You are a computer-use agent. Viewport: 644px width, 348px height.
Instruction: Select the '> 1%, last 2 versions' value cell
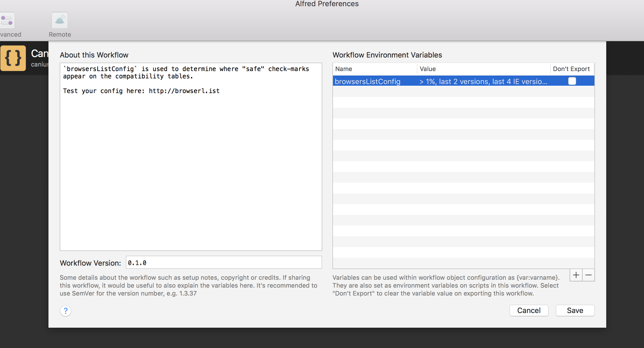click(x=483, y=82)
